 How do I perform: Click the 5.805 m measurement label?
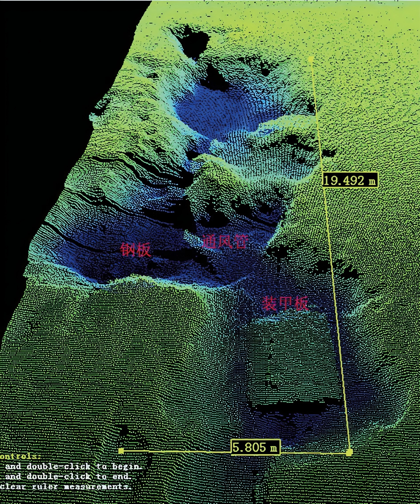coord(256,448)
